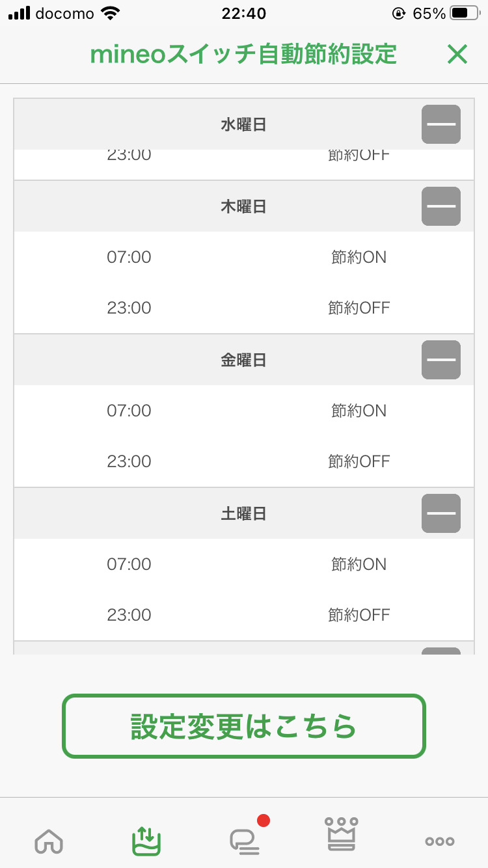Screen dimensions: 488x868
Task: Open the three-dot more menu icon
Action: click(x=440, y=841)
